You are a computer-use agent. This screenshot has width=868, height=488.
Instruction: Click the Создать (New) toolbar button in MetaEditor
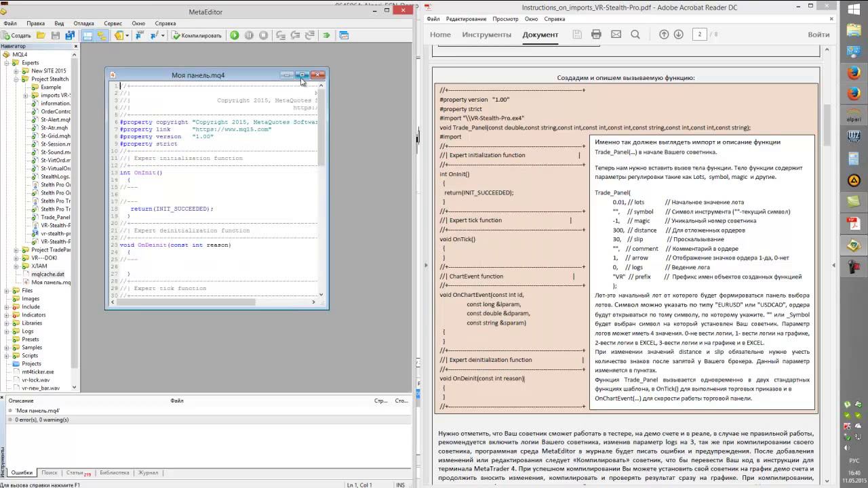click(17, 35)
